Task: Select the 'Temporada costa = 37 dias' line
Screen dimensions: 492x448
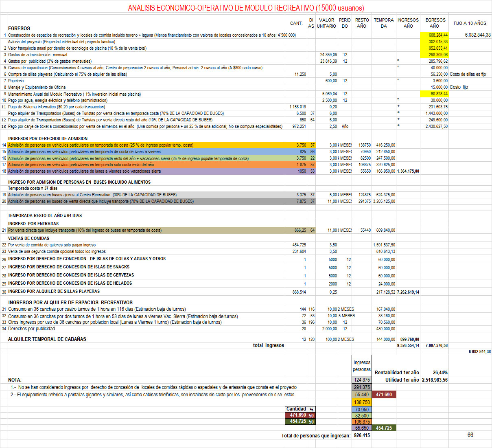Action: (33, 188)
